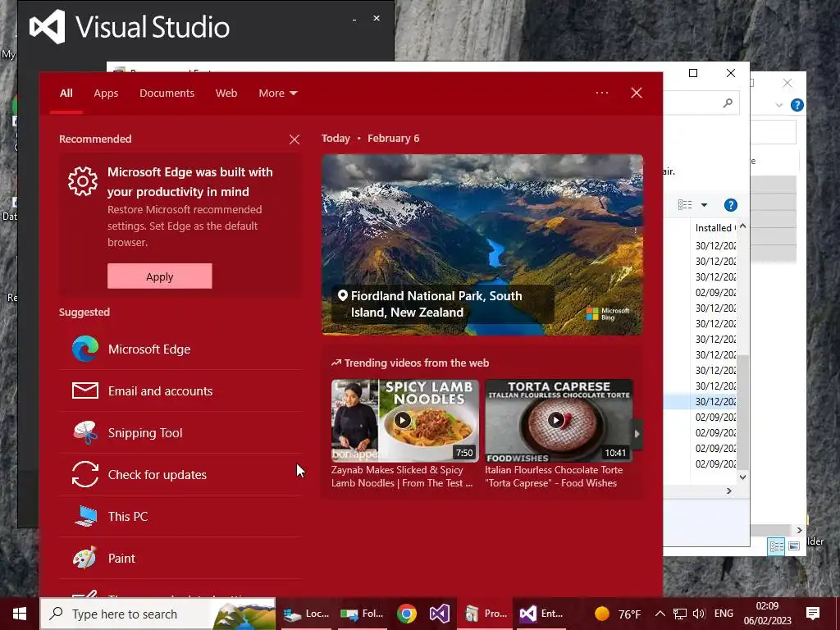Maximize the Programs and Features window

tap(693, 73)
